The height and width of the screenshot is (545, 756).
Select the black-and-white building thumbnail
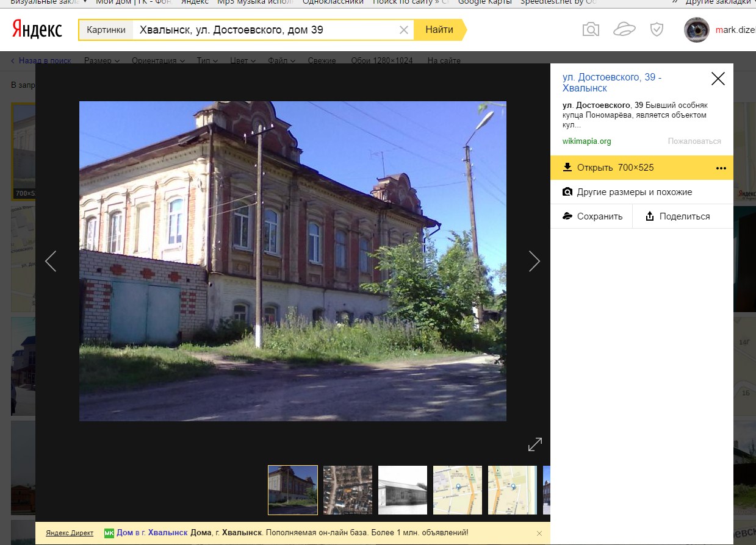[x=403, y=490]
